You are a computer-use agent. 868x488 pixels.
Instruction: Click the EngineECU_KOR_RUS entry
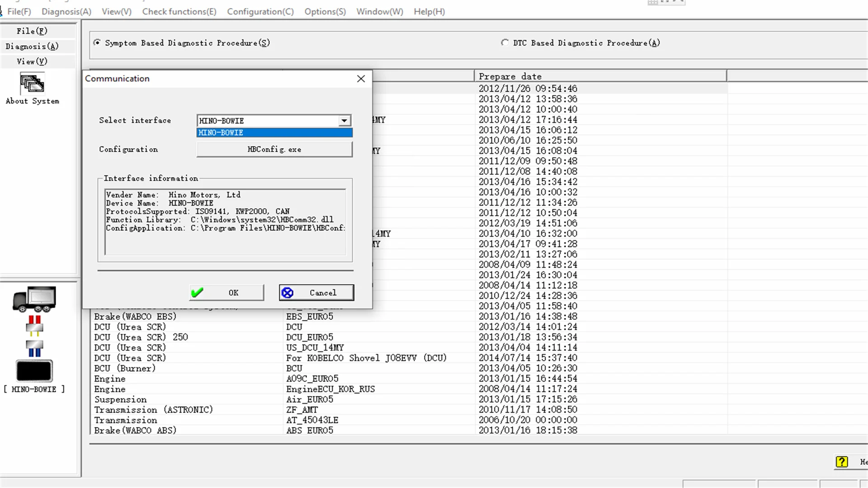coord(330,389)
